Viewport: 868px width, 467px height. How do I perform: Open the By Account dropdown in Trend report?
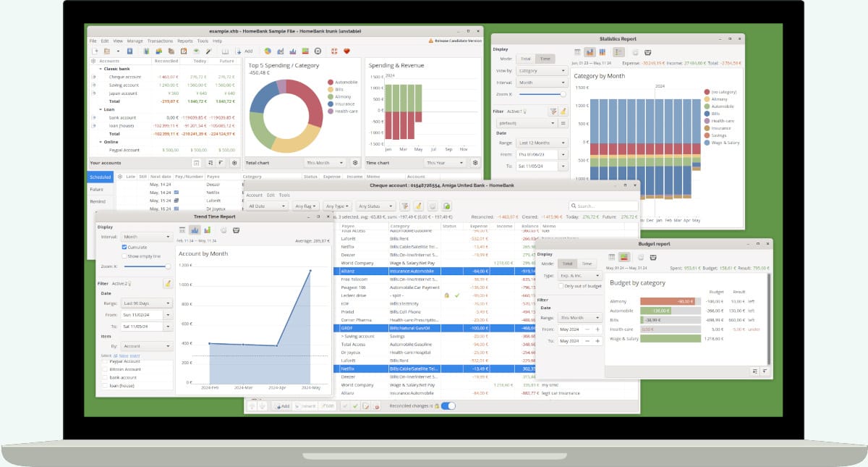[146, 346]
